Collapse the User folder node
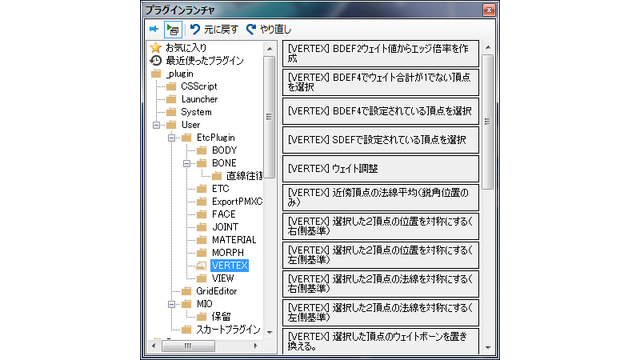 (156, 125)
